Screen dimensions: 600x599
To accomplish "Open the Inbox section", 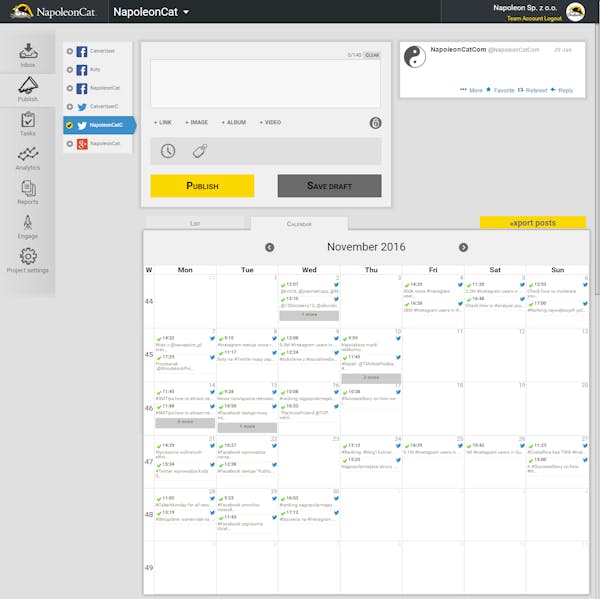I will (28, 55).
